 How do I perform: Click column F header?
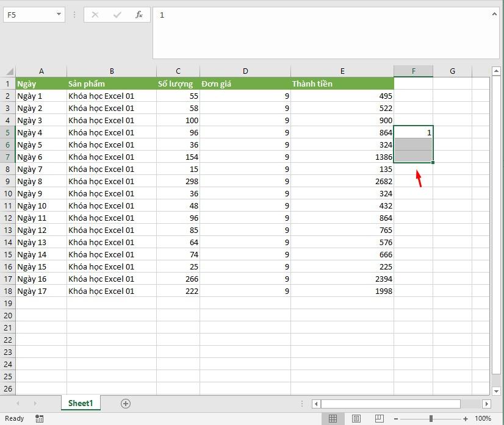(x=413, y=71)
